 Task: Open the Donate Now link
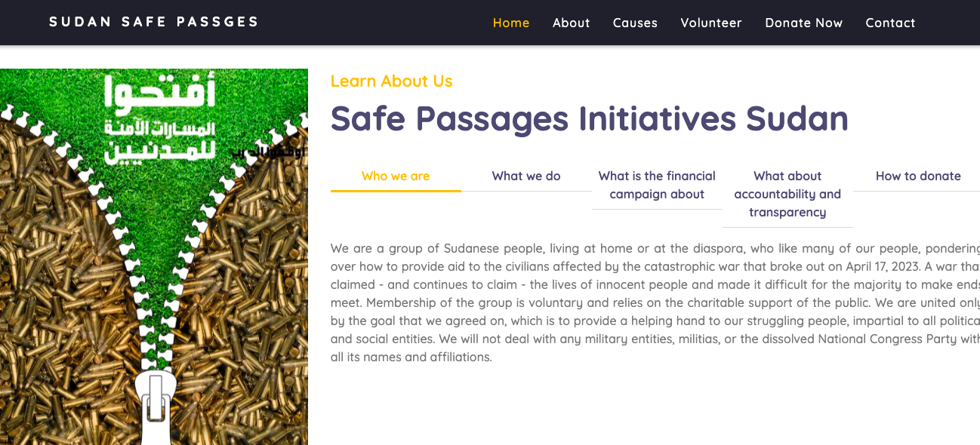[x=803, y=23]
